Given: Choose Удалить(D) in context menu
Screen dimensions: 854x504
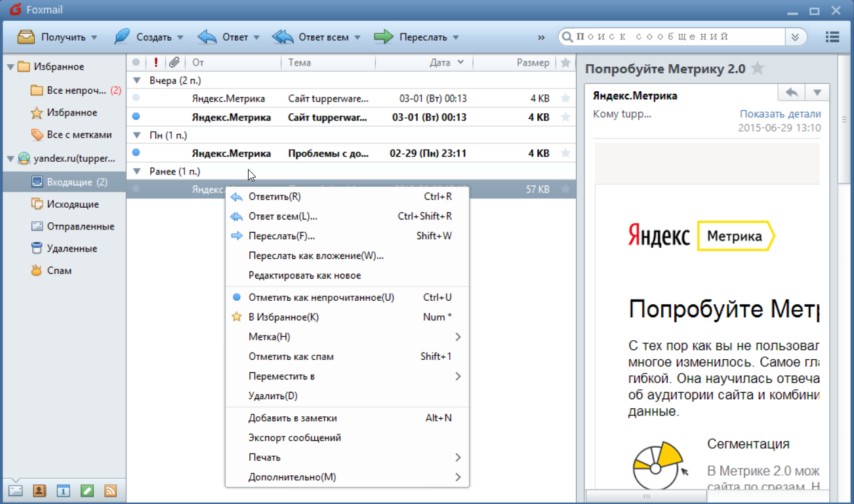Looking at the screenshot, I should 348,396.
